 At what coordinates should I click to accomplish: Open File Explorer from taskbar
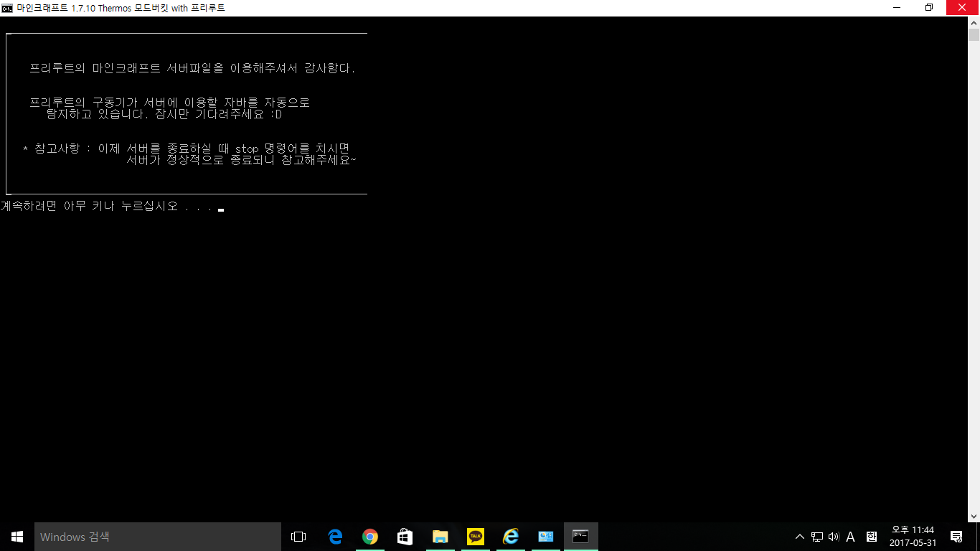pos(440,537)
